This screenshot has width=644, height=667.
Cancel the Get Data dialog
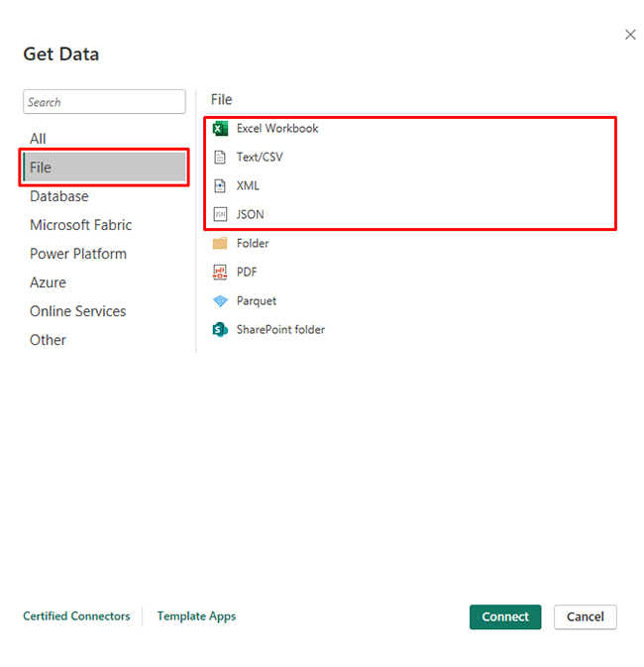coord(586,616)
